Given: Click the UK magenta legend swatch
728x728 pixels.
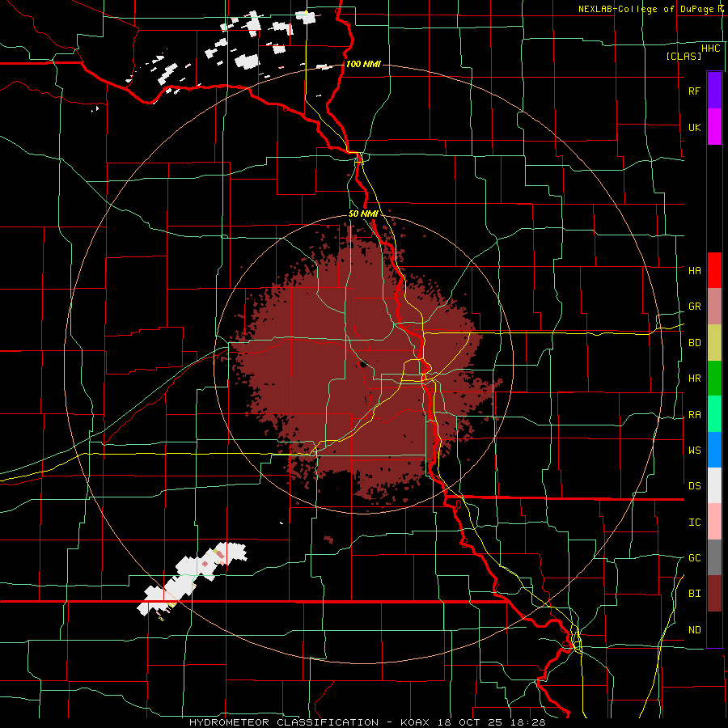Looking at the screenshot, I should [714, 127].
